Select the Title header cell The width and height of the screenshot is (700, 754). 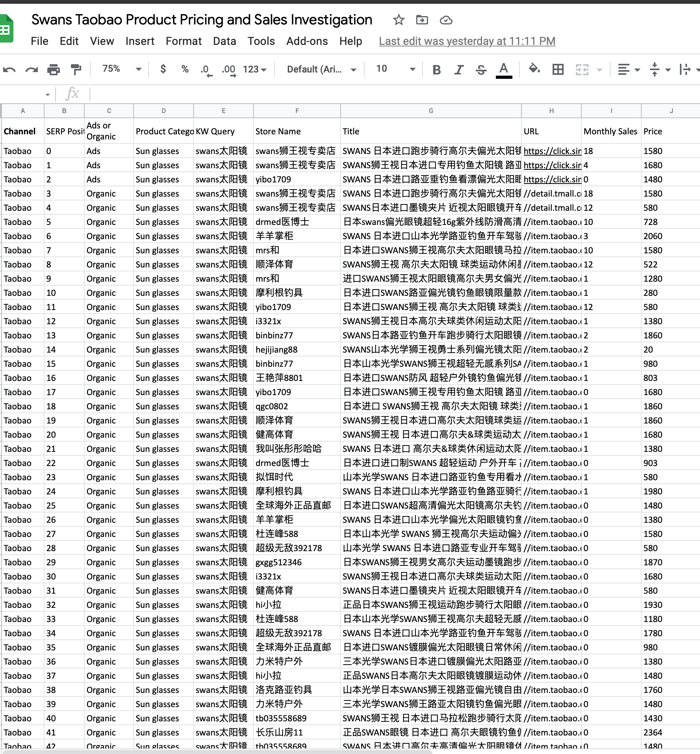click(431, 131)
